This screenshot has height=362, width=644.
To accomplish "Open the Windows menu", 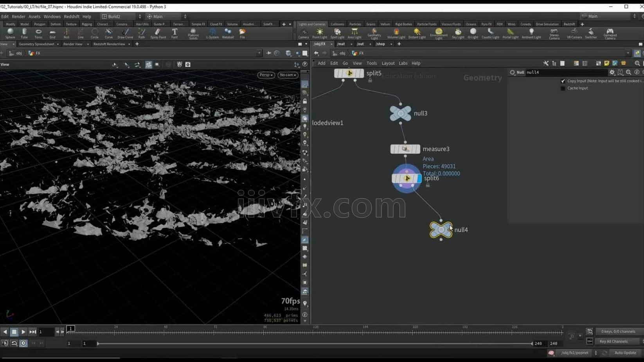I will click(52, 16).
